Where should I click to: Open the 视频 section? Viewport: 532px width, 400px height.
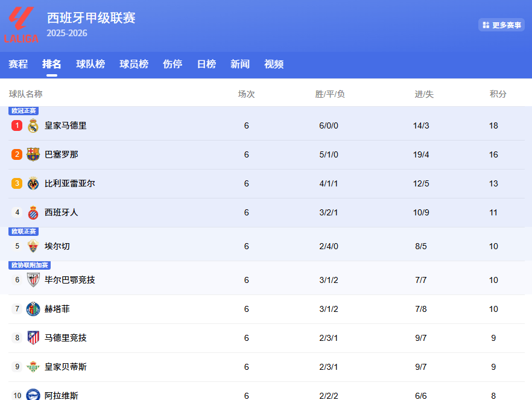(273, 64)
